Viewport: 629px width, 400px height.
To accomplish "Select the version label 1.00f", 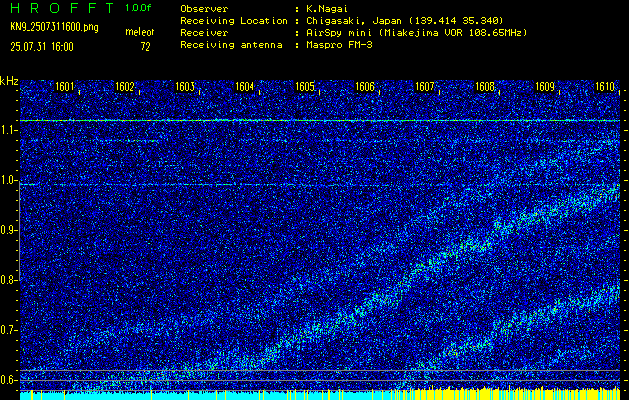I will click(x=138, y=8).
